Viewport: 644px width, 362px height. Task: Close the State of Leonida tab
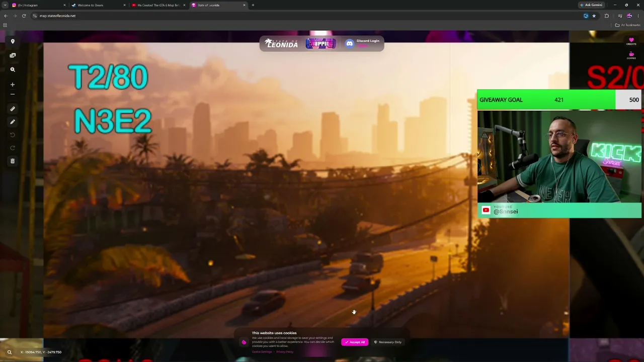point(244,5)
